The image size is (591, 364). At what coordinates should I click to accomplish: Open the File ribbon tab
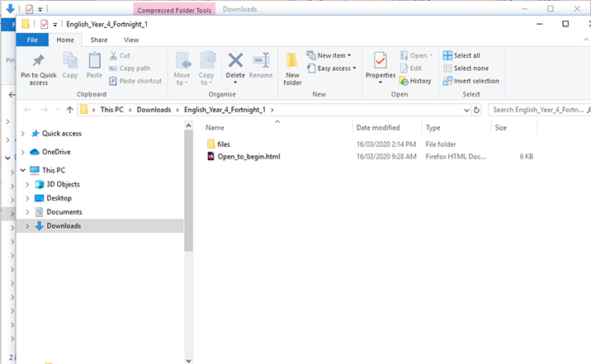[x=32, y=40]
